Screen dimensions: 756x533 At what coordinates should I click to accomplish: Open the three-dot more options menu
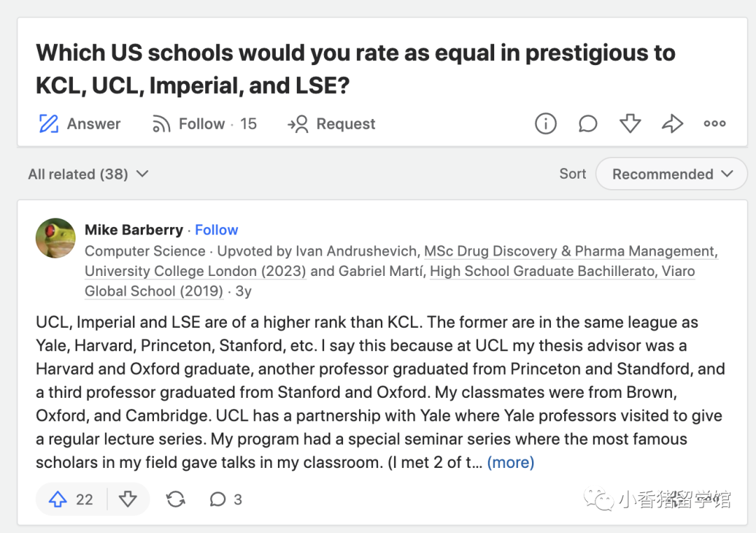coord(715,123)
